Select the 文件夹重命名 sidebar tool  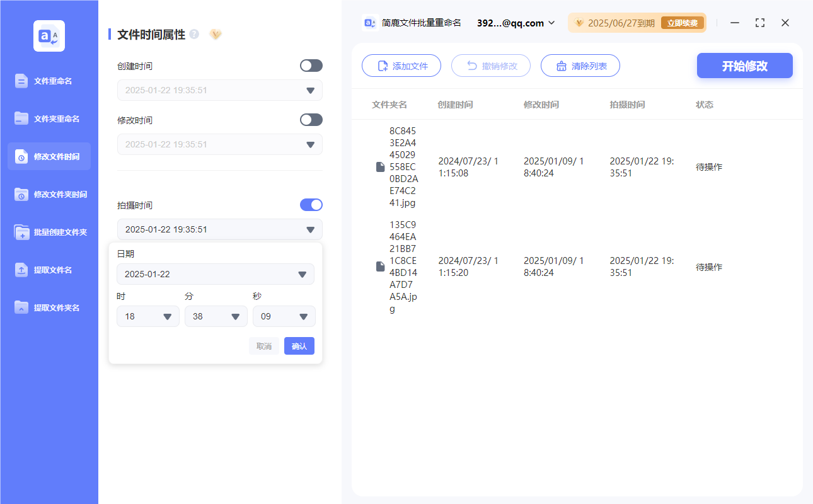tap(49, 118)
